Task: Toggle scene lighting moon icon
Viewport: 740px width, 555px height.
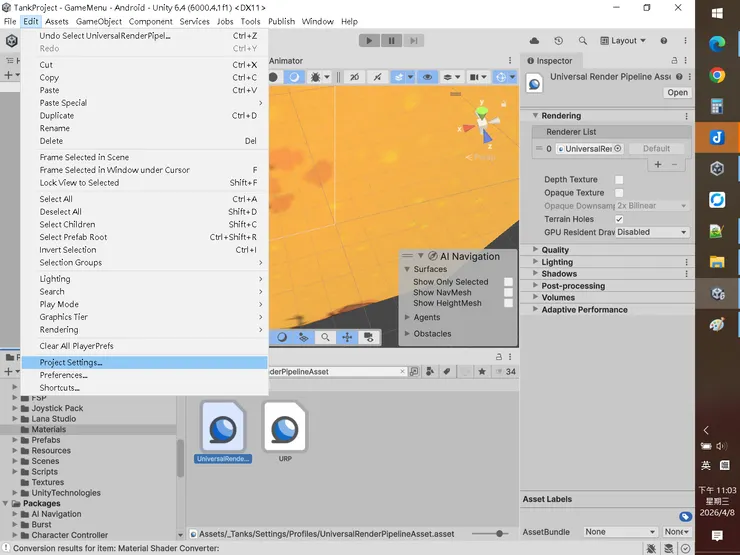Action: [x=294, y=77]
